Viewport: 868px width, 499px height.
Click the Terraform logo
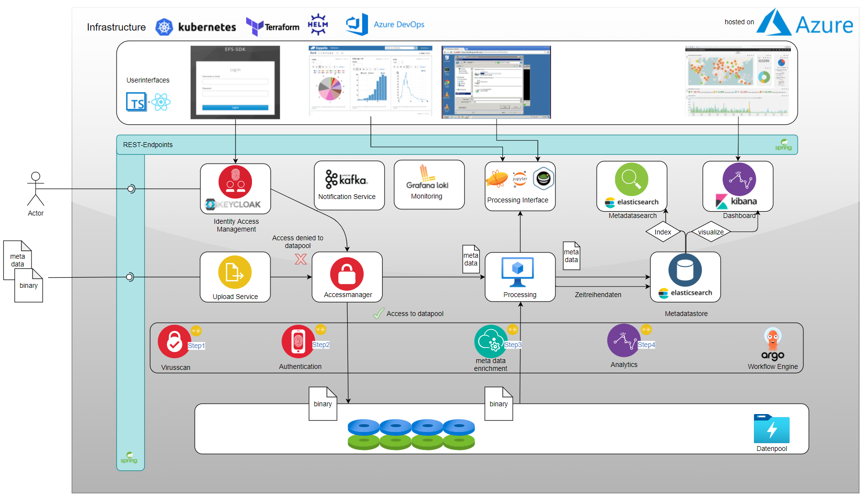point(272,27)
